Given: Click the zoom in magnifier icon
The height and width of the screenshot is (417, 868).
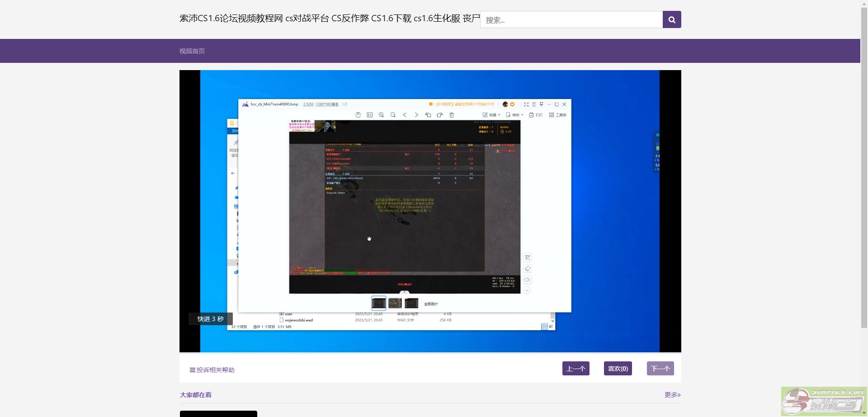Looking at the screenshot, I should (x=381, y=115).
